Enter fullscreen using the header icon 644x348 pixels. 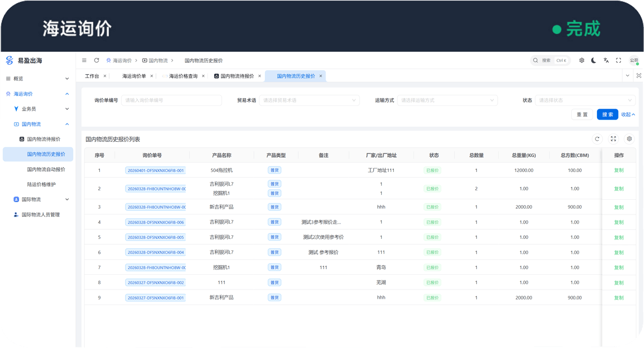click(619, 61)
